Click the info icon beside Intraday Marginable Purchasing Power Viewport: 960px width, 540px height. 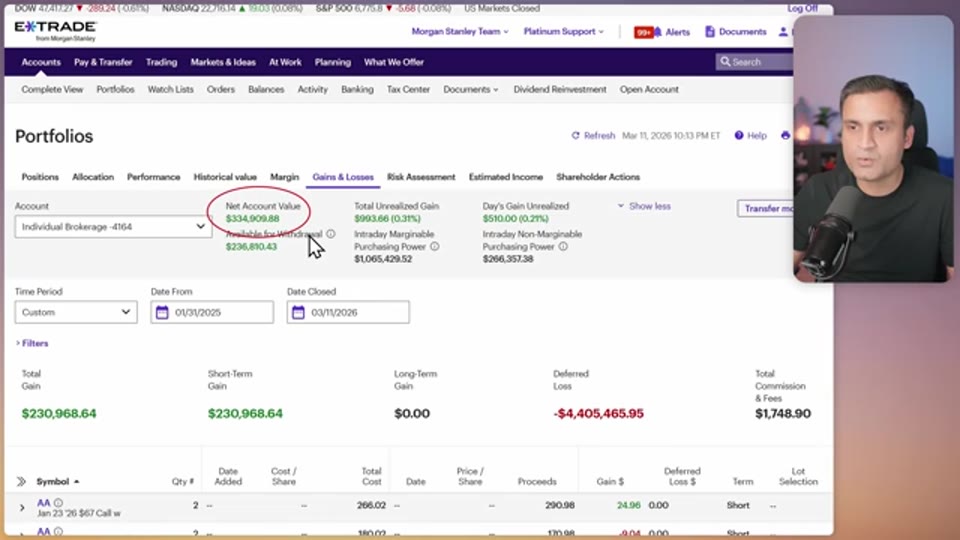tap(435, 247)
